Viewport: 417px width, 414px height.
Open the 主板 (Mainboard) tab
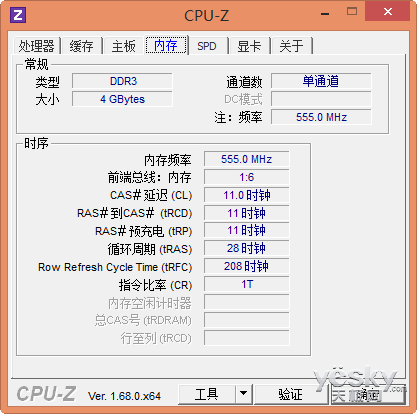click(x=124, y=46)
